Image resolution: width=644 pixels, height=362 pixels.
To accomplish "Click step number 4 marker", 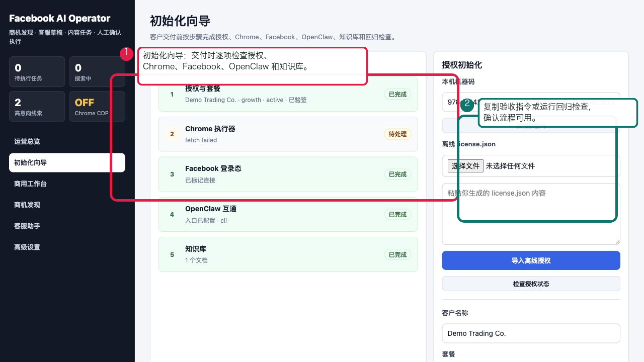I will pos(172,215).
